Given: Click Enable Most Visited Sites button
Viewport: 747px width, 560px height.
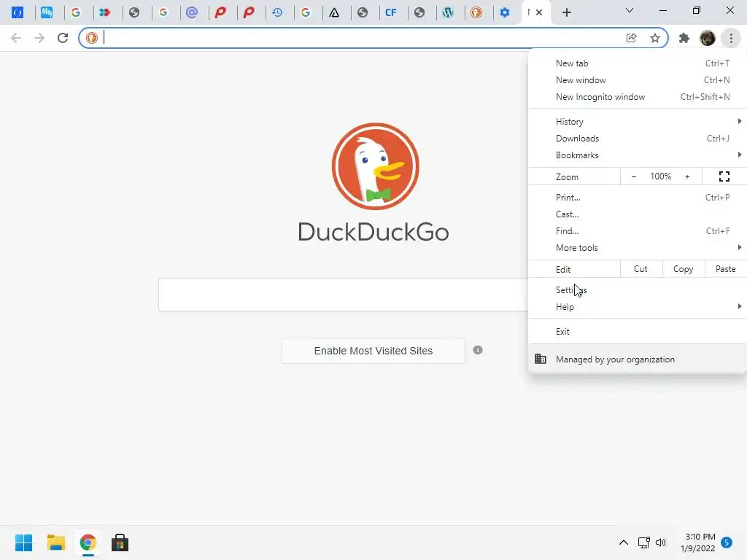Looking at the screenshot, I should [373, 351].
